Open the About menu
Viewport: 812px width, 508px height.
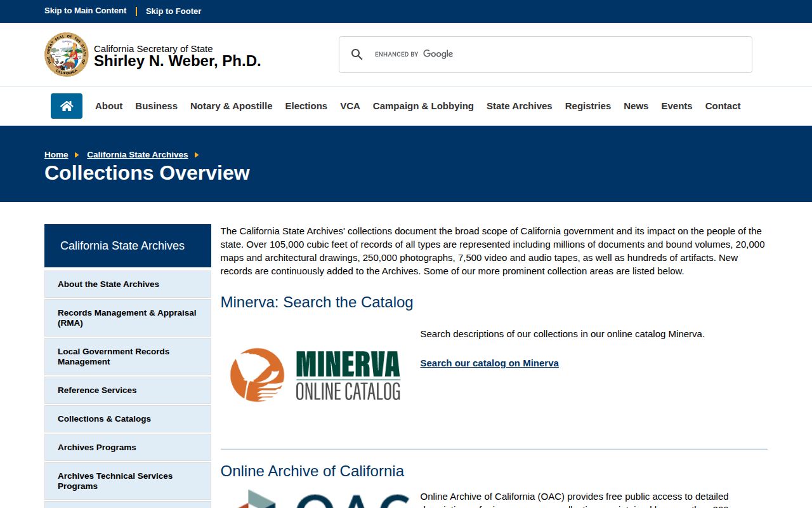click(x=109, y=106)
